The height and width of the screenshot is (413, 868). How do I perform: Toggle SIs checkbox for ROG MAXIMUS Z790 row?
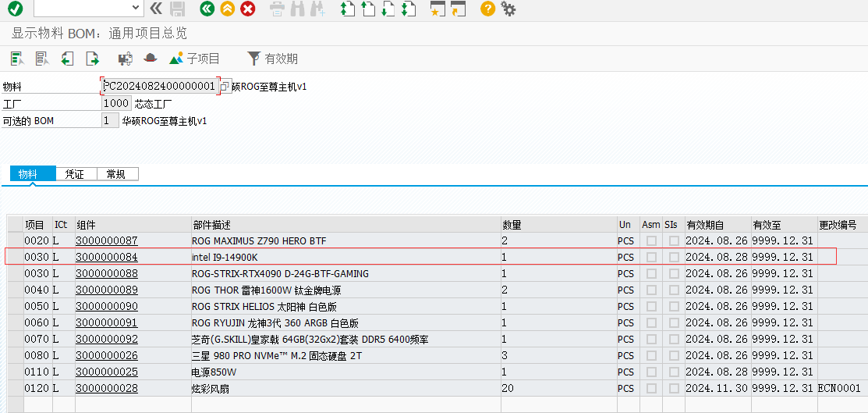[674, 240]
